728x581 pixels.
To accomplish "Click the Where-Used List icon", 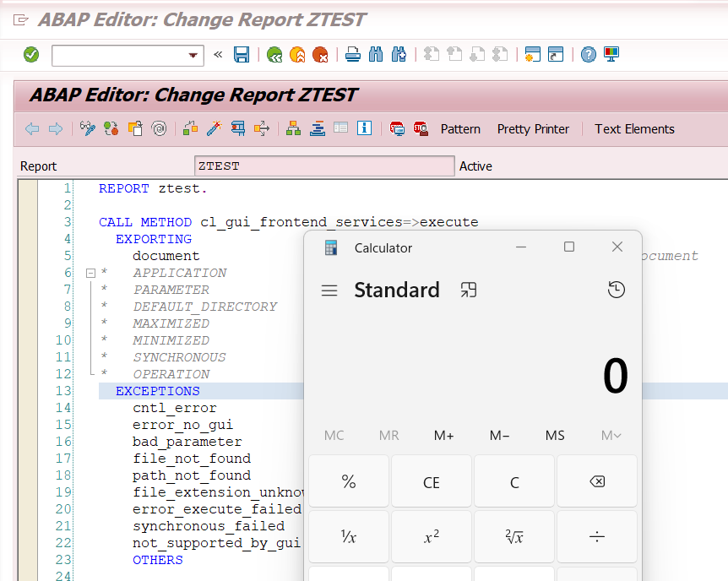I will 262,128.
